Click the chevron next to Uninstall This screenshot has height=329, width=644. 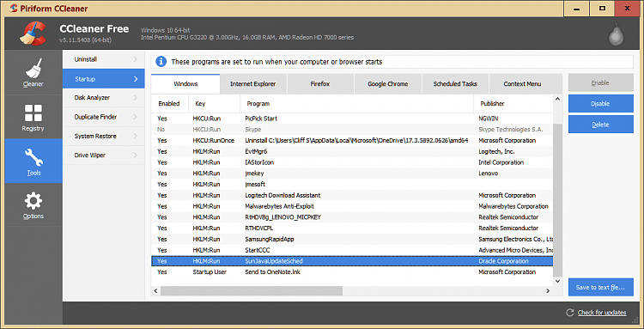pos(136,59)
